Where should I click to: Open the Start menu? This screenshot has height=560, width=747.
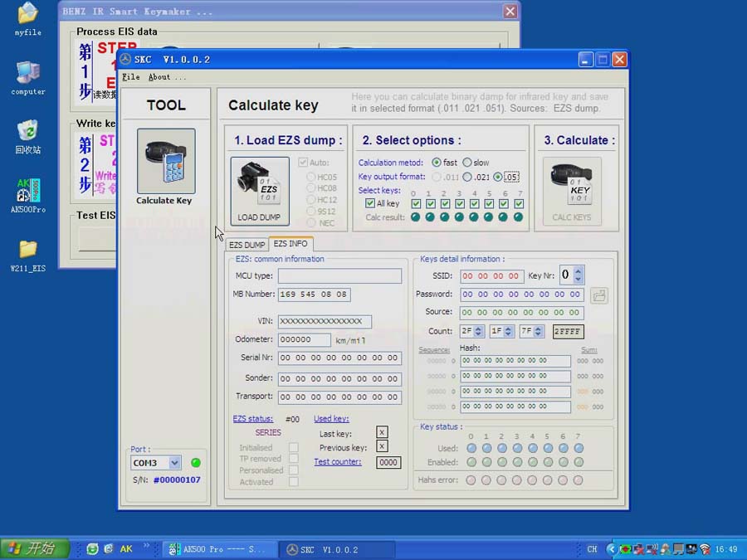tap(35, 549)
